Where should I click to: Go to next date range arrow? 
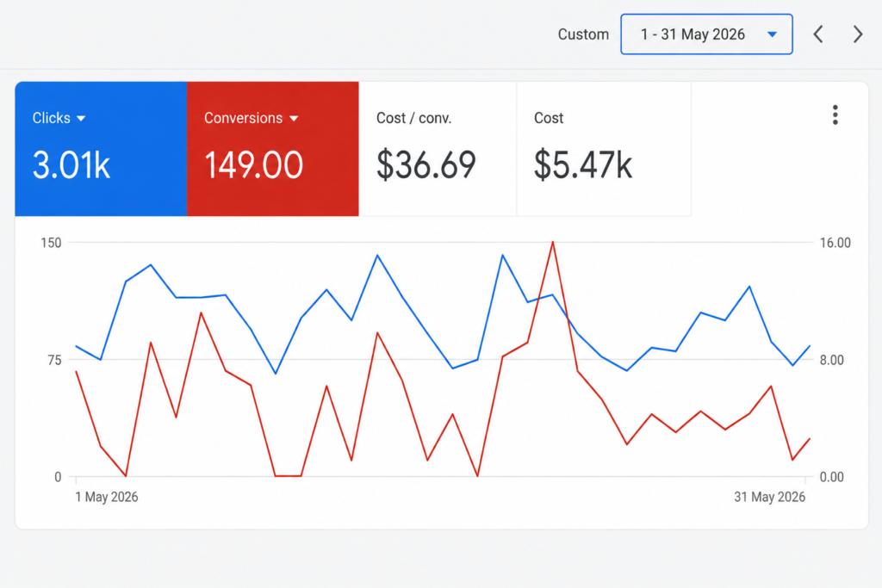[x=858, y=34]
